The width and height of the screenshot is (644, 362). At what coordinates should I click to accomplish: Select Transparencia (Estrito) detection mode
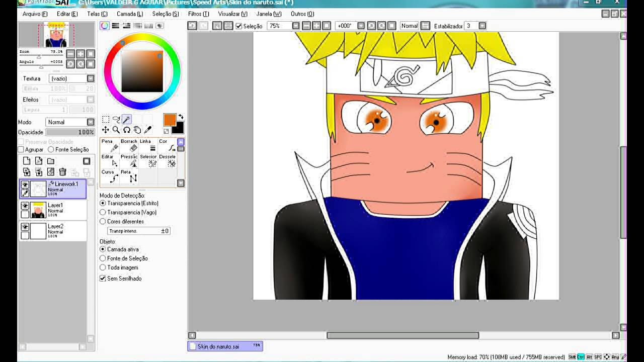(x=103, y=203)
